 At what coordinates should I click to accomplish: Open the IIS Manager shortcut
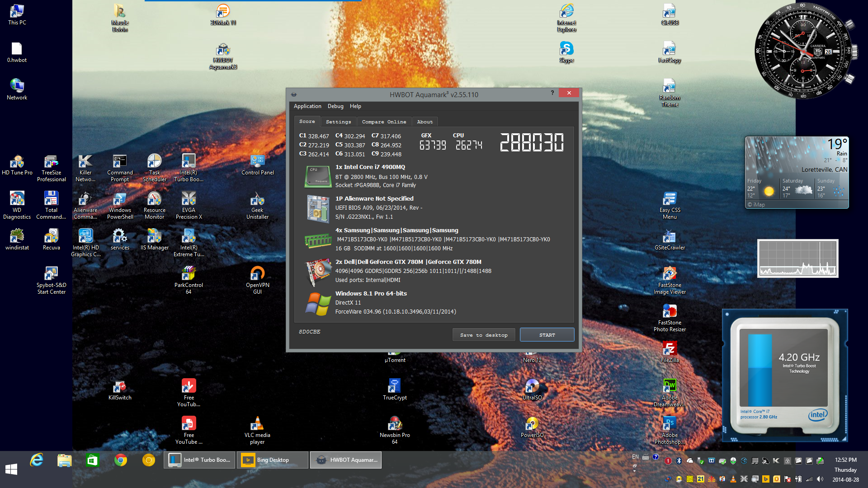pyautogui.click(x=155, y=239)
